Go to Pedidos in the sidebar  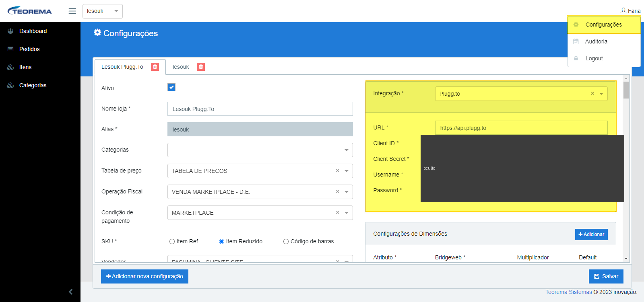(29, 49)
